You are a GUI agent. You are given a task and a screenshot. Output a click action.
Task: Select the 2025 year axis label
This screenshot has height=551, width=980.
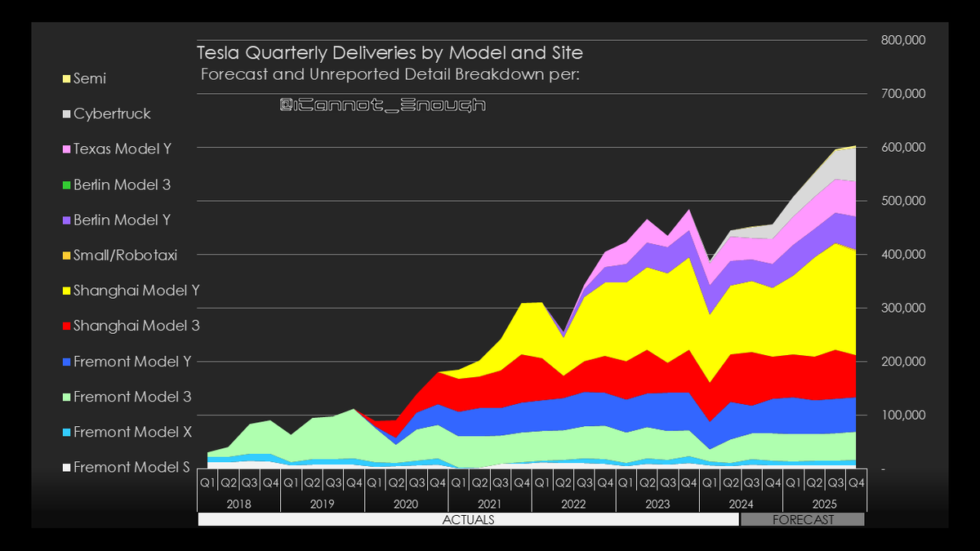pyautogui.click(x=824, y=504)
